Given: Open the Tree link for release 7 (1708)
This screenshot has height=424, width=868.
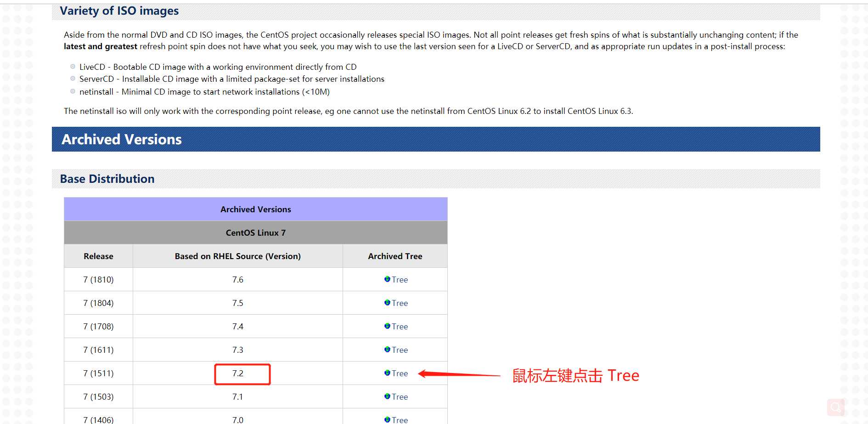Looking at the screenshot, I should (400, 326).
